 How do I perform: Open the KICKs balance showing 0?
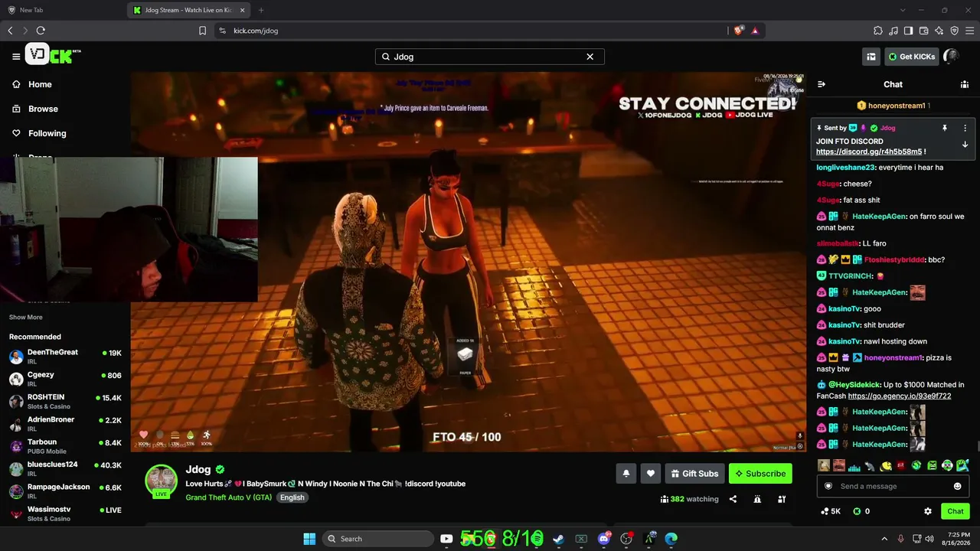click(x=861, y=511)
